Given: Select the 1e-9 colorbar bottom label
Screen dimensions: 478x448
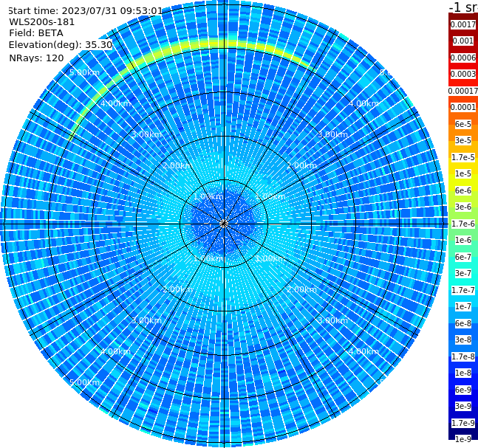Looking at the screenshot, I should [x=463, y=439].
